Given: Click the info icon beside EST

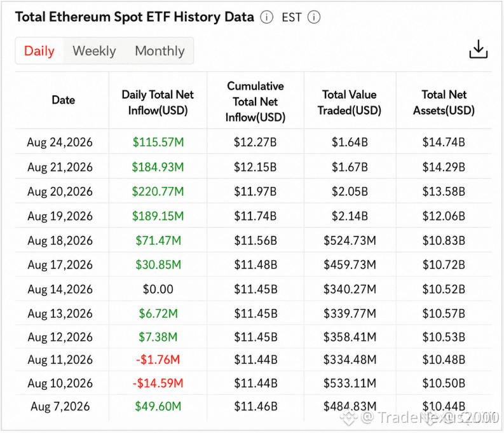Looking at the screenshot, I should coord(314,17).
